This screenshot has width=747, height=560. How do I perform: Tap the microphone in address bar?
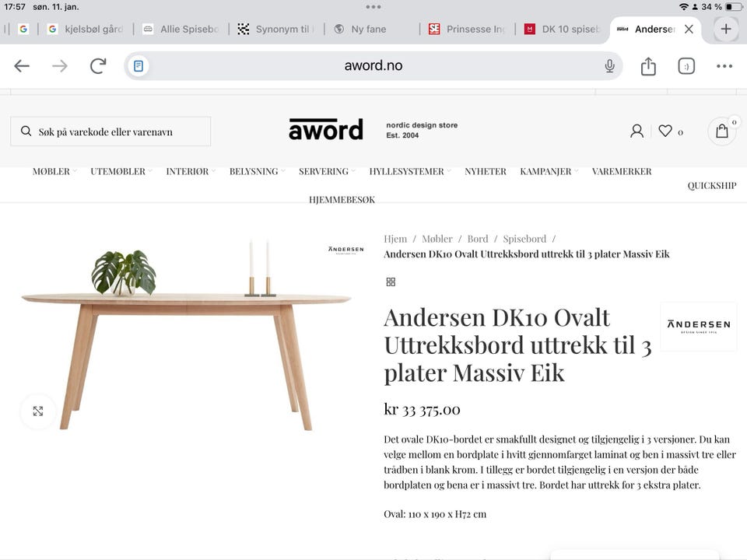[x=609, y=65]
